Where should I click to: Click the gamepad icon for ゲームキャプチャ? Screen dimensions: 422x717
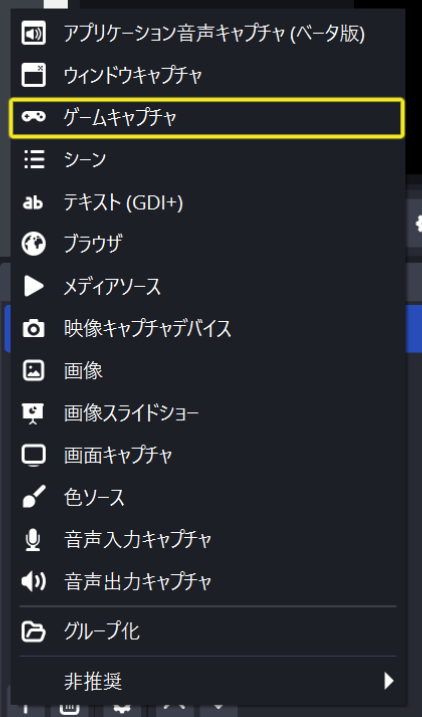33,118
